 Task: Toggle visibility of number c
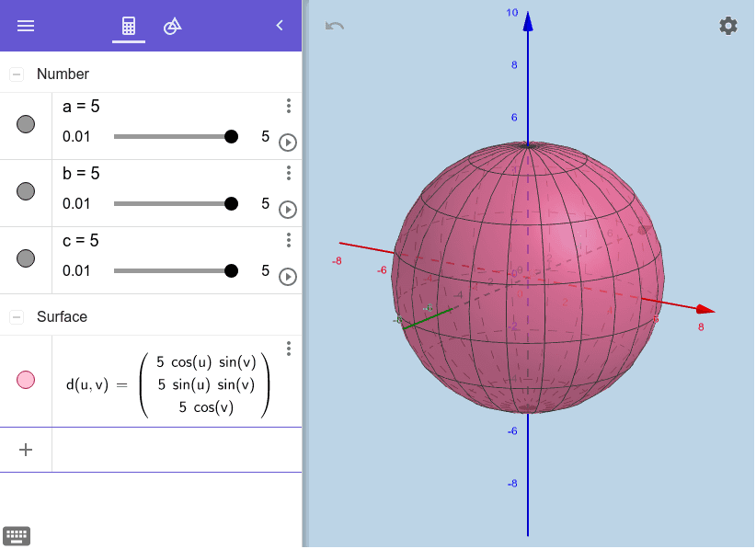tap(25, 258)
